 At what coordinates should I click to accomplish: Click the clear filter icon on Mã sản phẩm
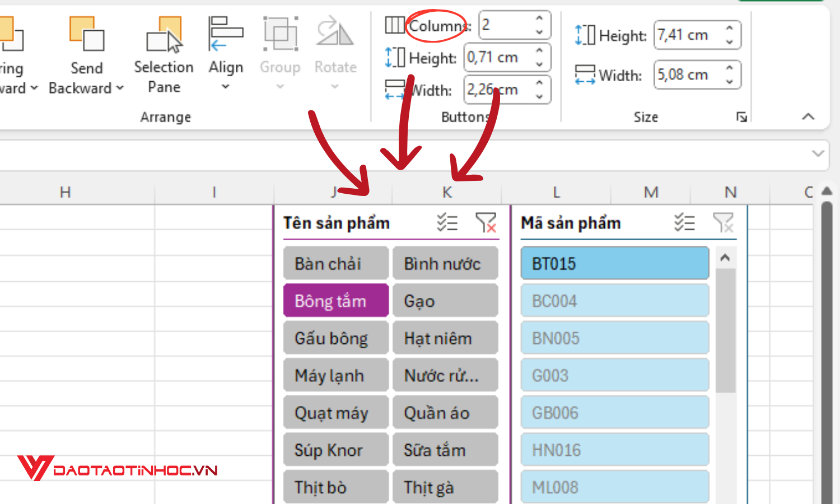pos(724,222)
